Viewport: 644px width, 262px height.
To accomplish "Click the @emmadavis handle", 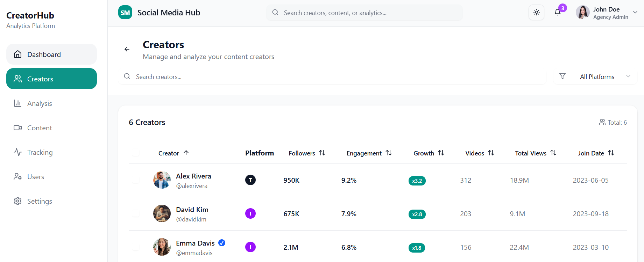I will [194, 253].
